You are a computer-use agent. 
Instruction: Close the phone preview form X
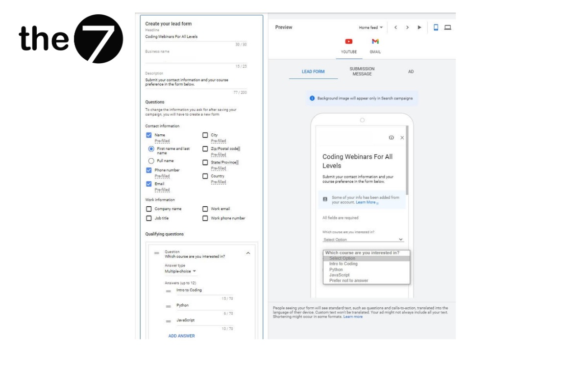click(x=402, y=138)
